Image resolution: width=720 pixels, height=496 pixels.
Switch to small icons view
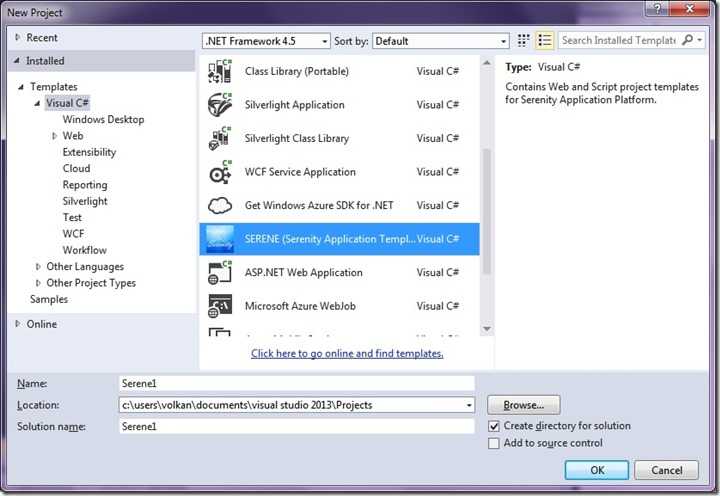coord(523,40)
